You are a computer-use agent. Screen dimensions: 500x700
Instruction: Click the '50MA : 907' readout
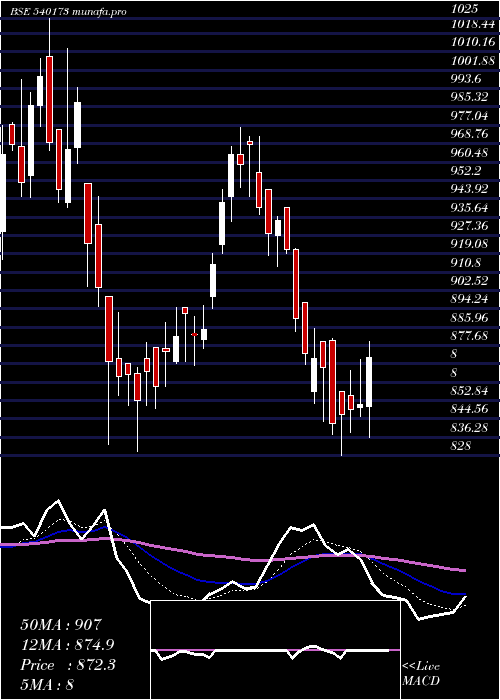pos(62,625)
